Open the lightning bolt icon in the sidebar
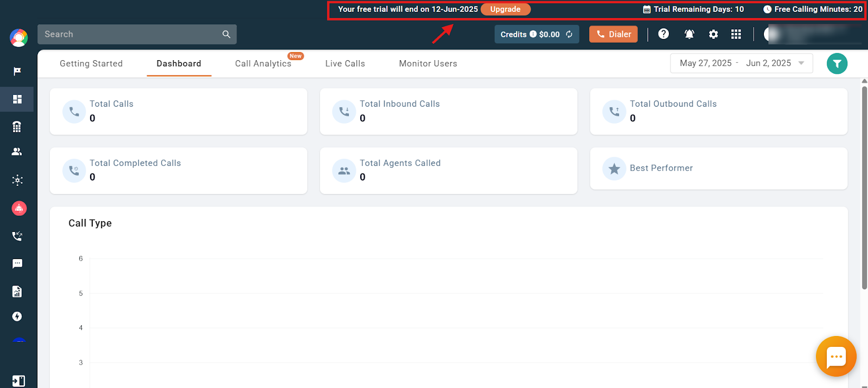 tap(17, 316)
